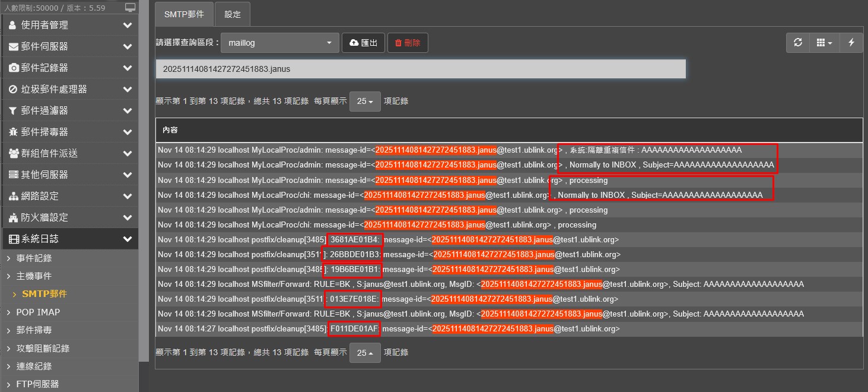Click the refresh icon button

pos(798,43)
